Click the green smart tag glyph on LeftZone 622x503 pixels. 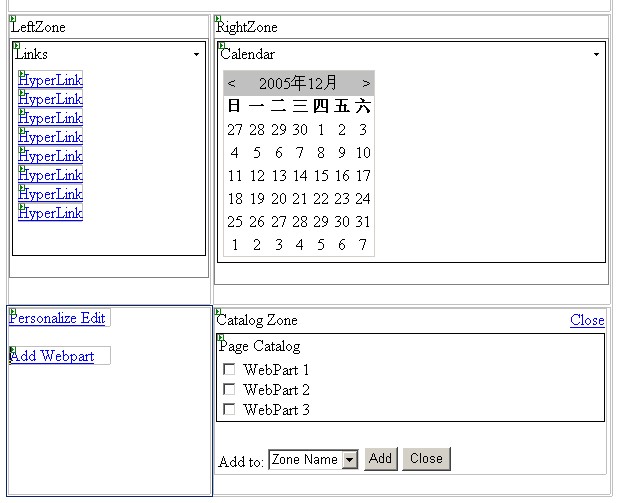[x=13, y=19]
